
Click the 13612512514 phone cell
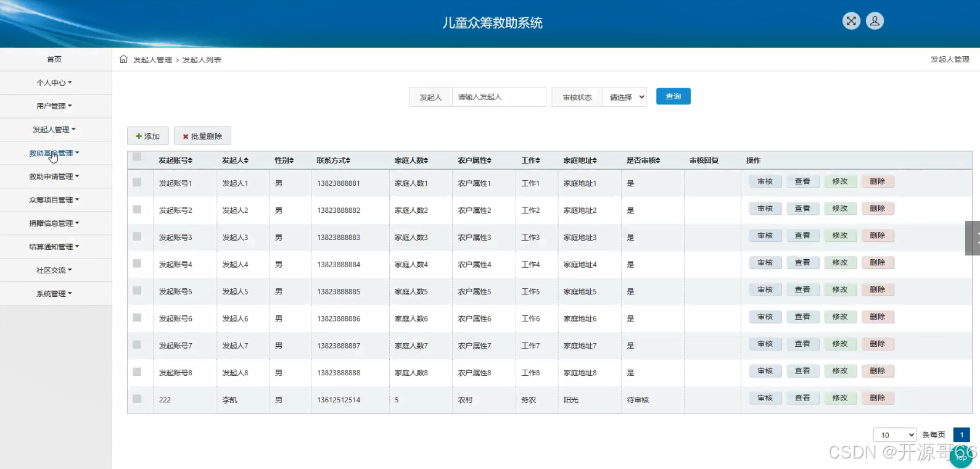click(x=339, y=400)
